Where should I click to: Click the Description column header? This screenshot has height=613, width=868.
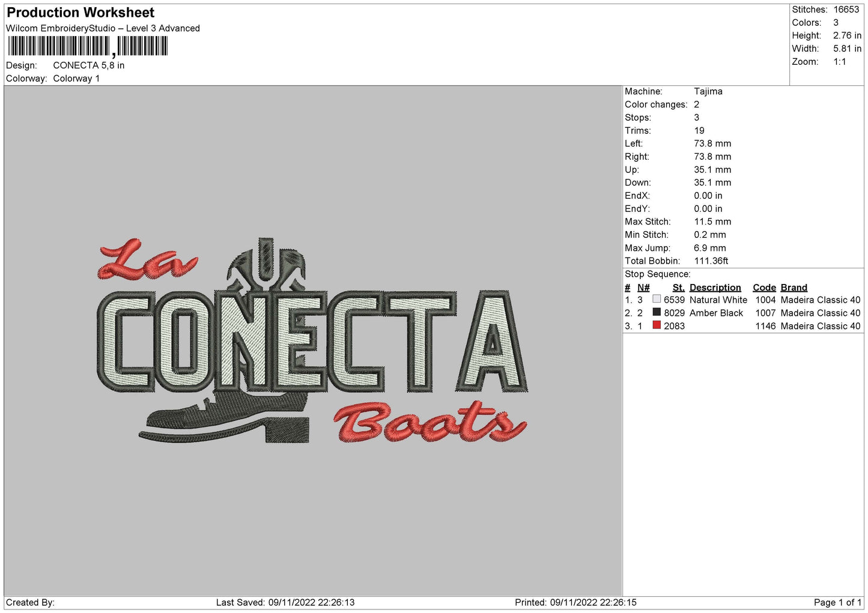(x=715, y=288)
